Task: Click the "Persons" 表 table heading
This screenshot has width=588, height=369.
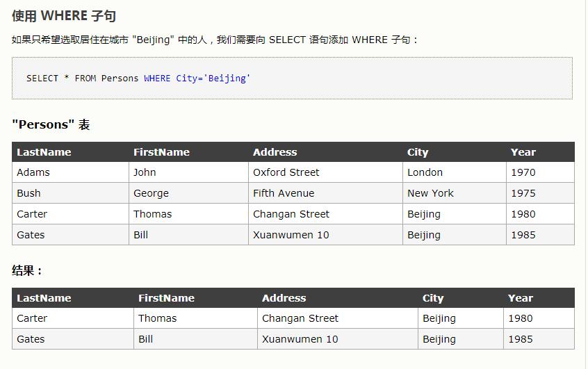Action: (x=51, y=125)
